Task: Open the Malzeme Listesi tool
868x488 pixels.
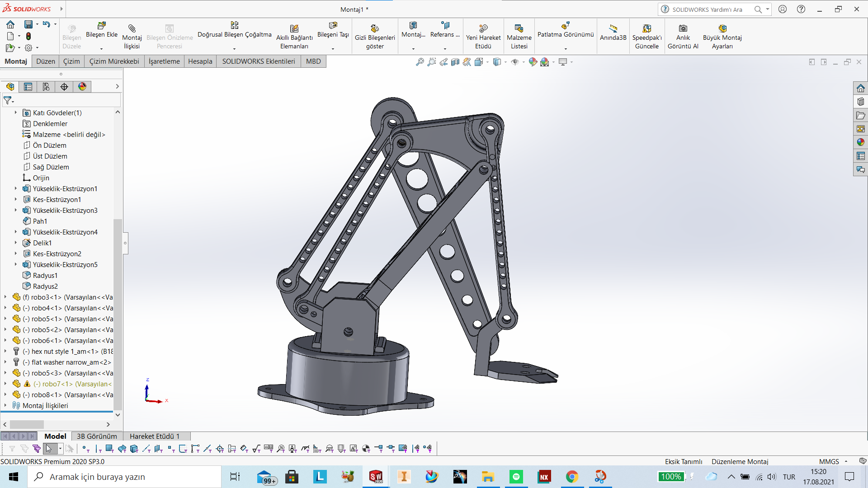Action: [x=519, y=29]
